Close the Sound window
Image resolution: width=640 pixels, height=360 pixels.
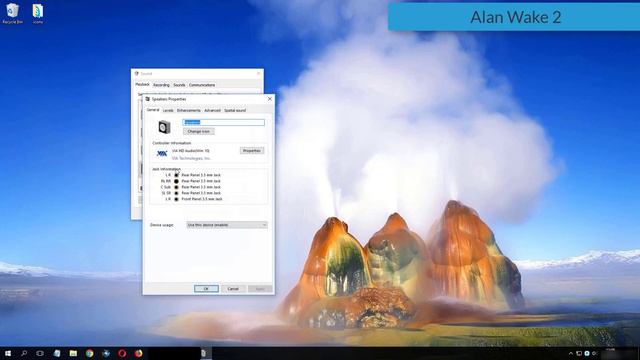tap(258, 73)
